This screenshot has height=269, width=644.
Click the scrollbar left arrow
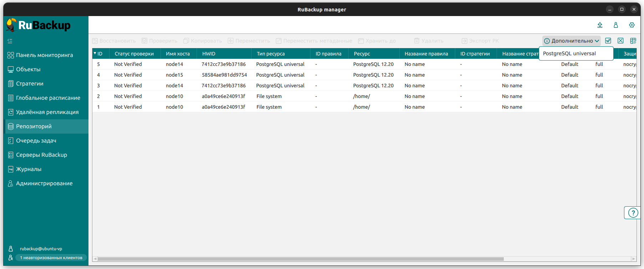(x=95, y=259)
